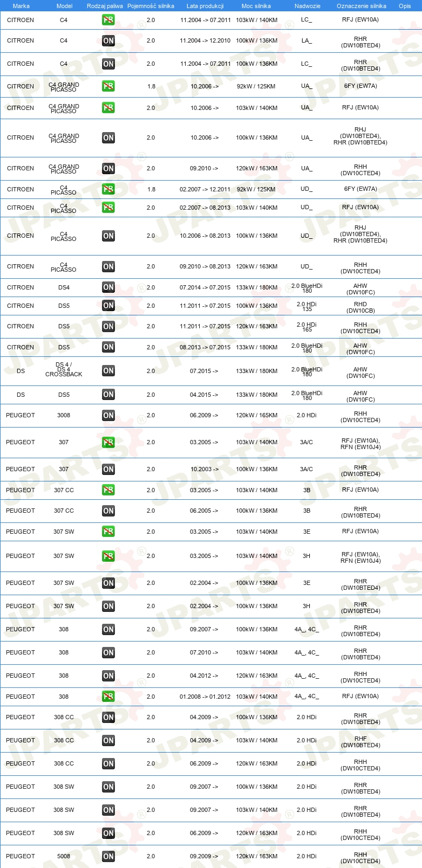The height and width of the screenshot is (868, 422).
Task: Click the date range '11.2004 -> 12.2010'
Action: coord(205,40)
